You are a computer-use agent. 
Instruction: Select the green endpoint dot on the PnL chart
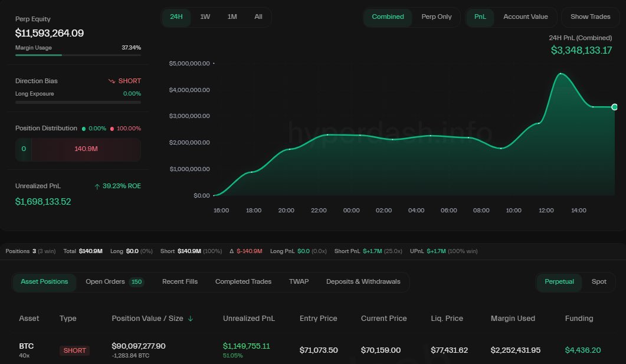614,108
